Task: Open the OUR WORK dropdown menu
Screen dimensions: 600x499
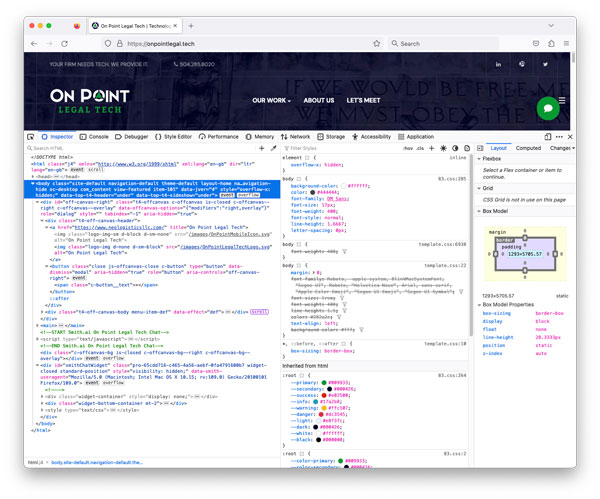Action: pos(271,100)
